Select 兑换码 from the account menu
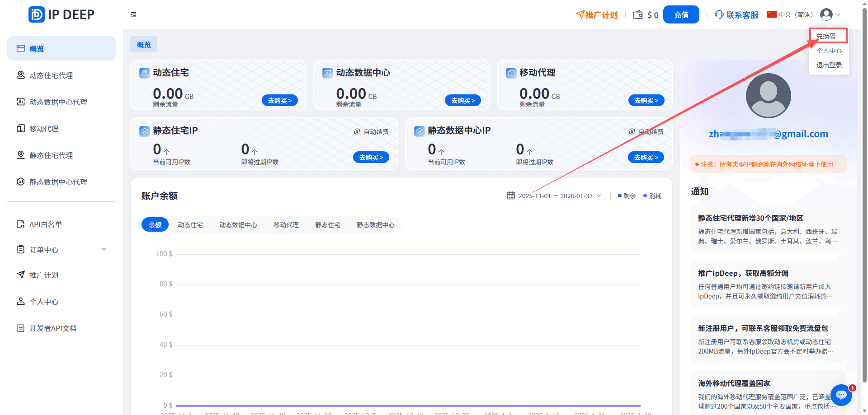The height and width of the screenshot is (415, 868). 827,36
